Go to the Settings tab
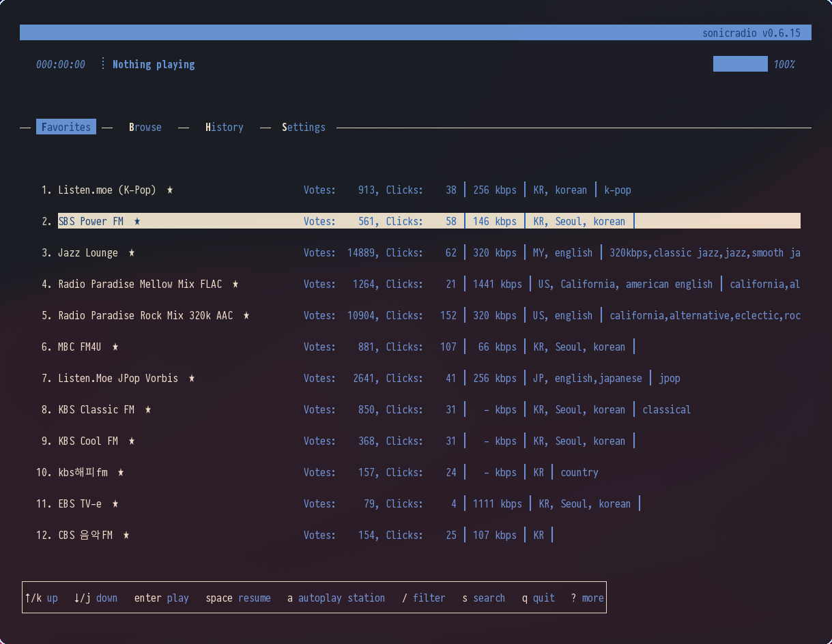 304,127
